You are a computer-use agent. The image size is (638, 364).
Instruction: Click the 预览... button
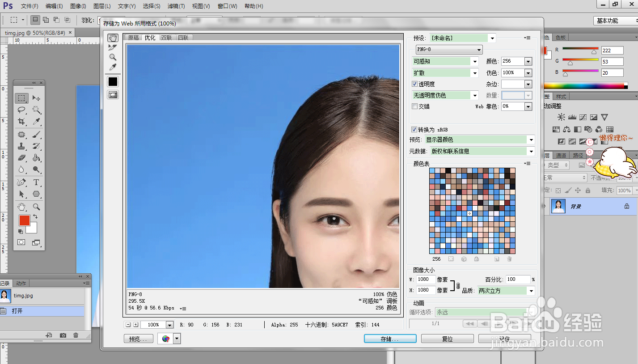(138, 339)
